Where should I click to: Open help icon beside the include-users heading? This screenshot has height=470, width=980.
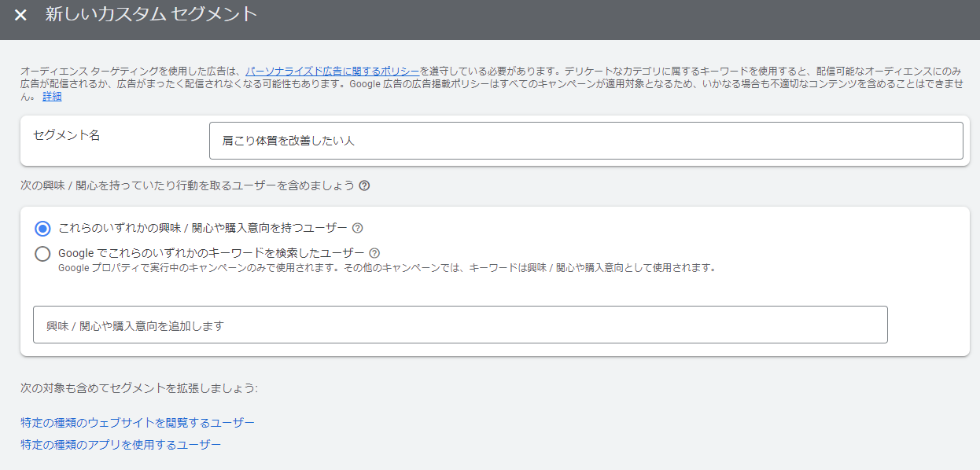pyautogui.click(x=364, y=186)
